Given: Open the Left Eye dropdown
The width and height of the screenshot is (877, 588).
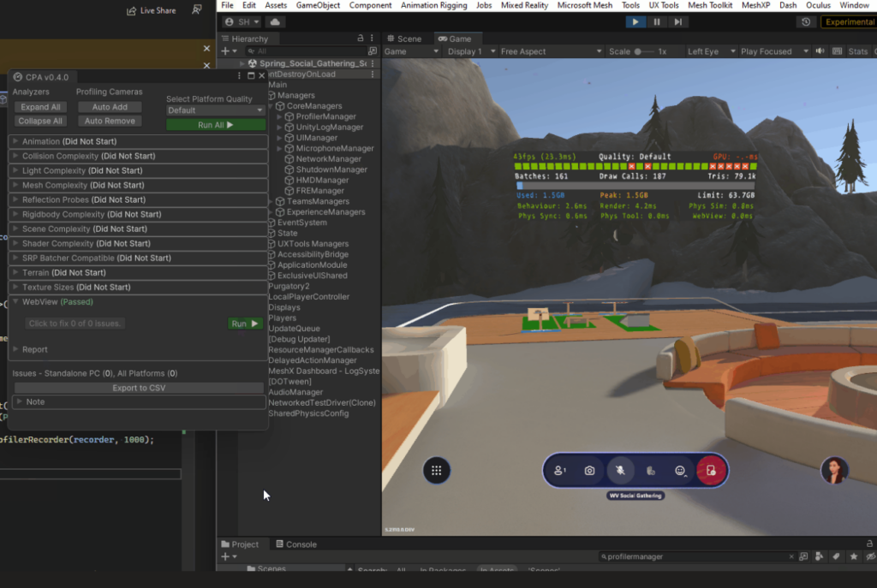Looking at the screenshot, I should (713, 50).
